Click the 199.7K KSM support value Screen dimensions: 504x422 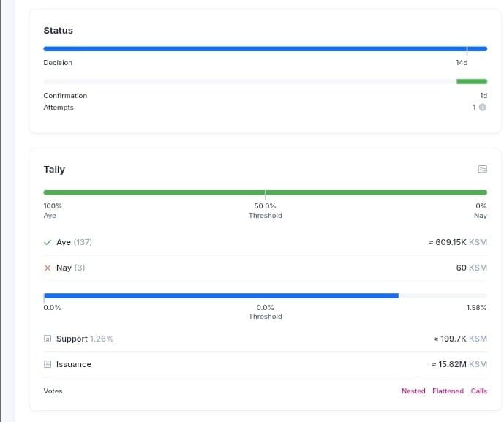(460, 339)
